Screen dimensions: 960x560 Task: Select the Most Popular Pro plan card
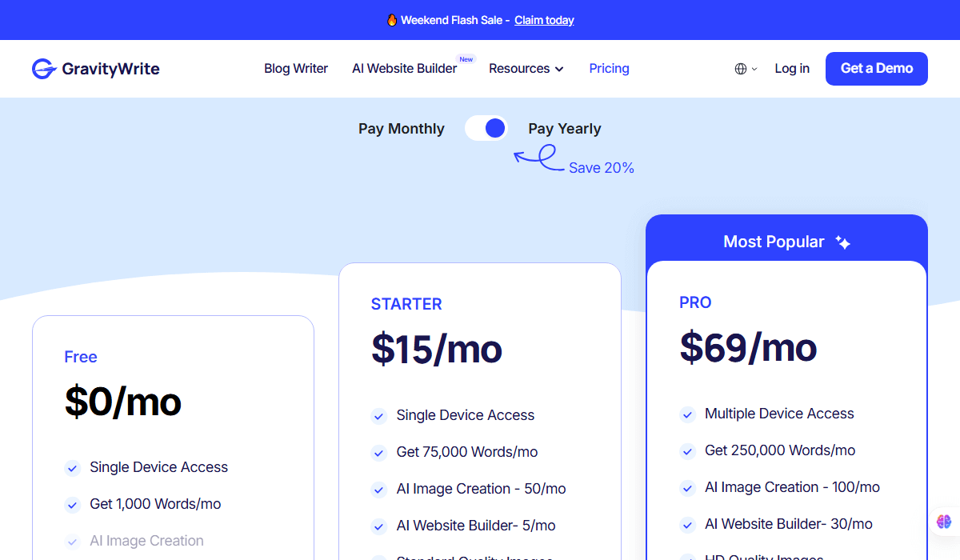(786, 360)
